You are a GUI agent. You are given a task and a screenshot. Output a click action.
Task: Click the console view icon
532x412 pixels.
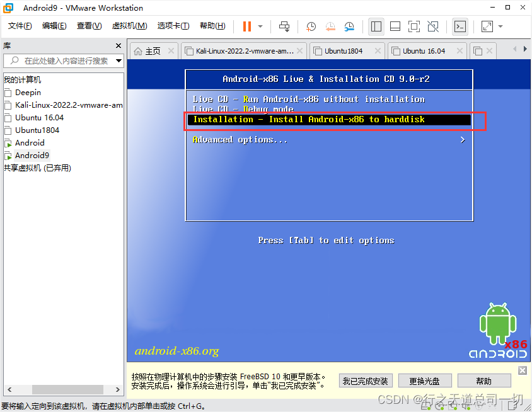click(460, 26)
